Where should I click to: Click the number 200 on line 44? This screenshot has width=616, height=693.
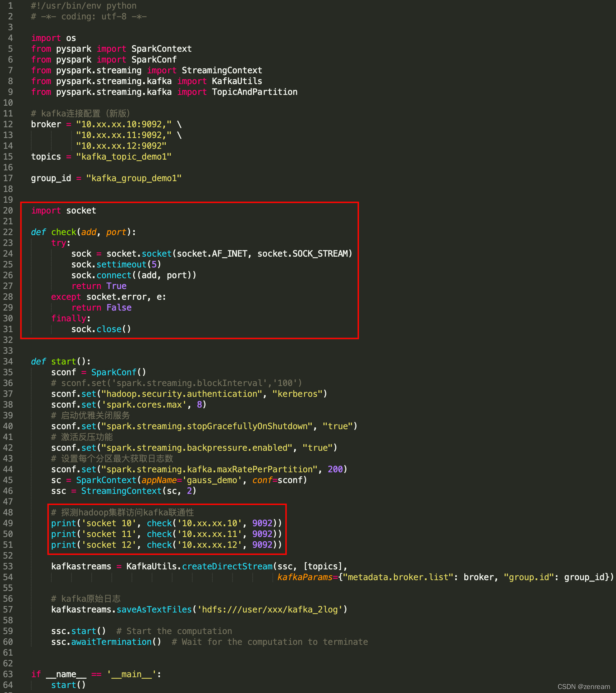point(335,469)
